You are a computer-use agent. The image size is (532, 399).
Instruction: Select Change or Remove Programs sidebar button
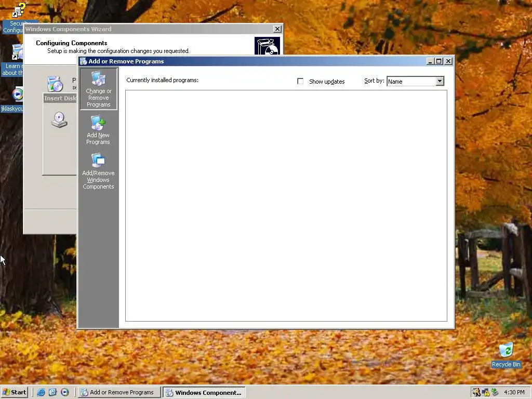coord(98,89)
